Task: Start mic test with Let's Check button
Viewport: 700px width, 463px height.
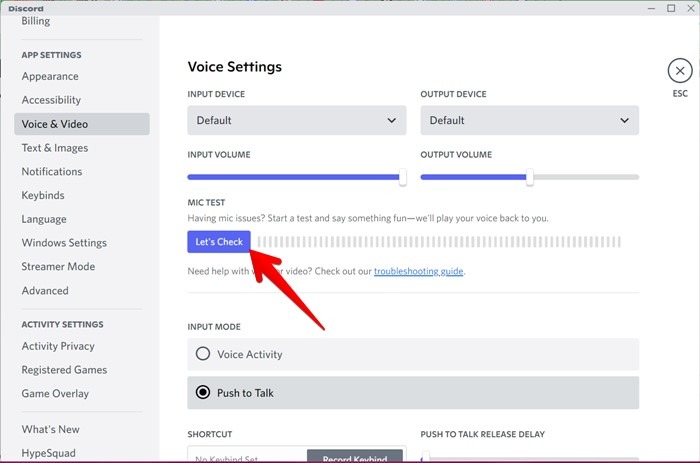Action: 219,242
